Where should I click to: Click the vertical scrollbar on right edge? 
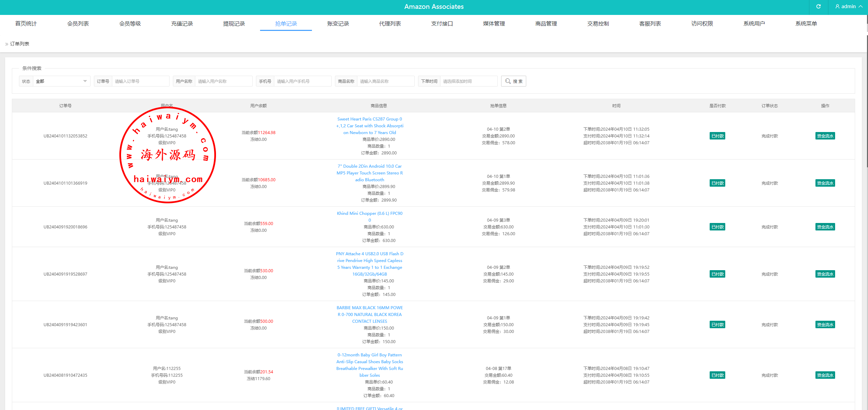point(867,102)
